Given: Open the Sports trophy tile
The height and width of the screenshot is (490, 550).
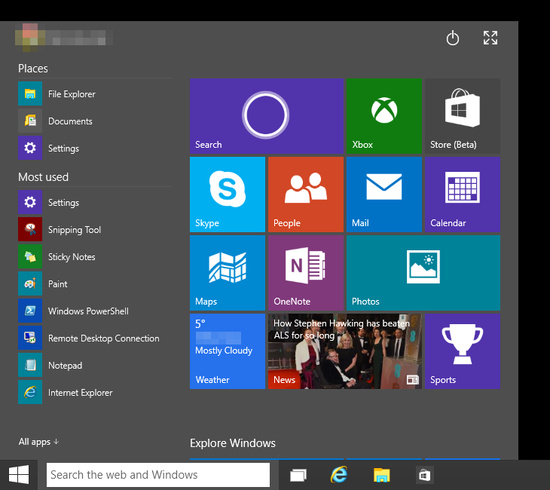Looking at the screenshot, I should coord(462,351).
